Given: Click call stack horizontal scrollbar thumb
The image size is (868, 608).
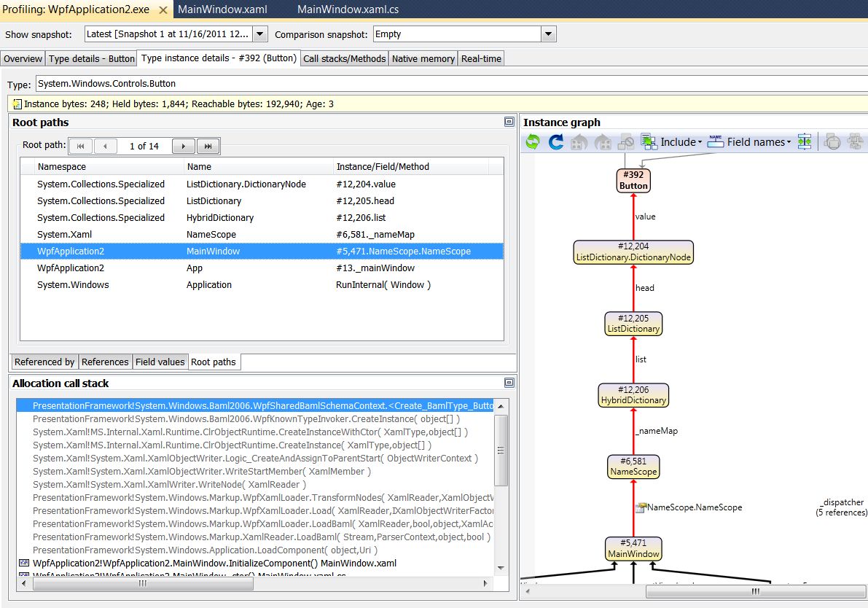Looking at the screenshot, I should [143, 583].
